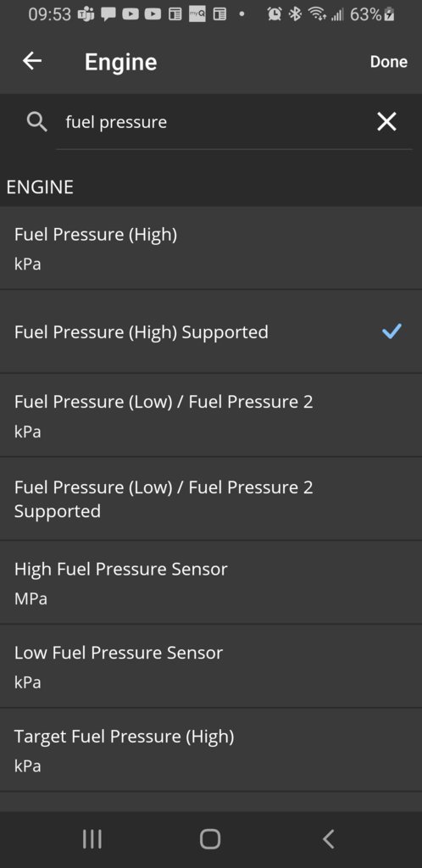Select Fuel Pressure (Low) / Fuel Pressure 2 Supported
The height and width of the screenshot is (868, 422).
211,498
